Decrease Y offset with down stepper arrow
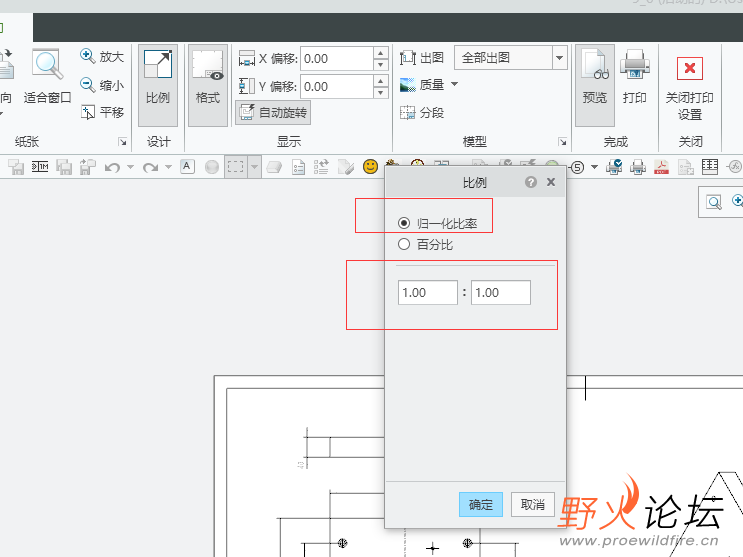The width and height of the screenshot is (743, 557). [381, 93]
